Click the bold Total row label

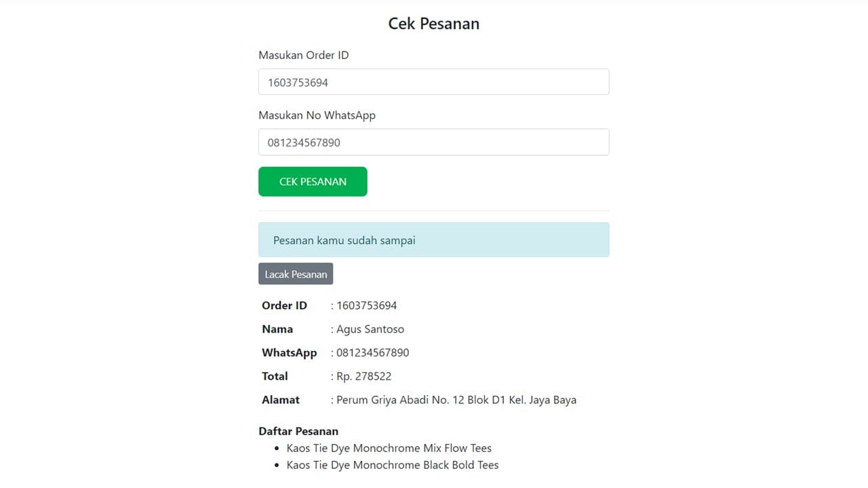pyautogui.click(x=275, y=376)
